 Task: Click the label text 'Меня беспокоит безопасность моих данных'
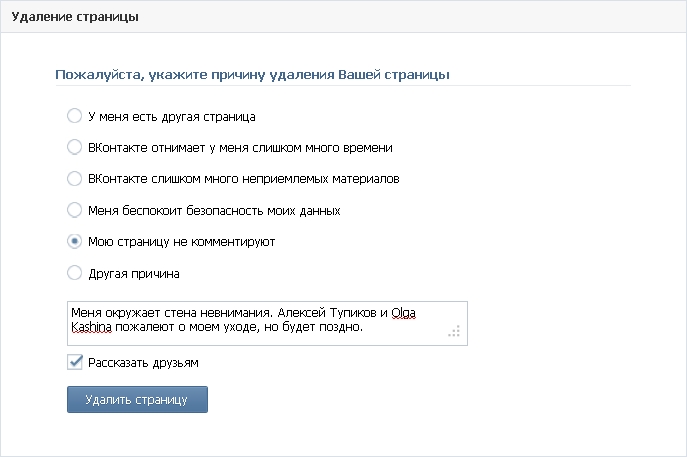click(x=214, y=211)
